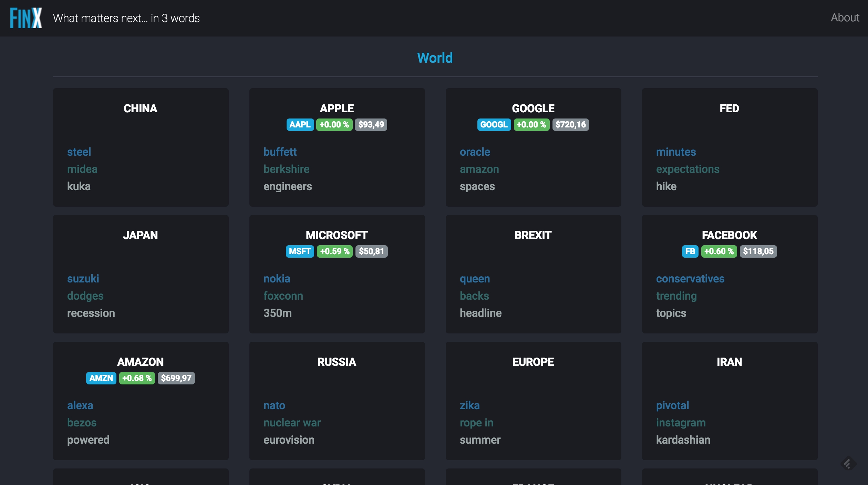Select the word suzuki under JAPAN

coord(83,279)
